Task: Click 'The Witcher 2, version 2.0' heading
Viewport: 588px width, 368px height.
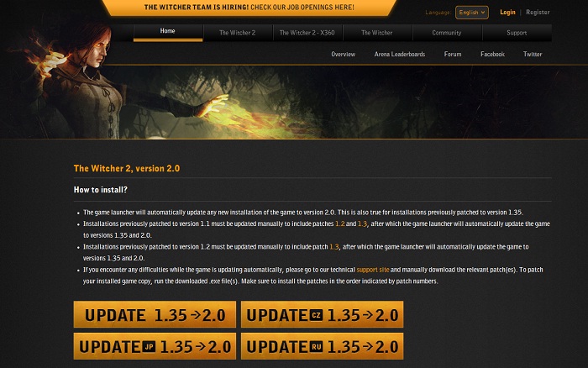Action: pos(127,168)
